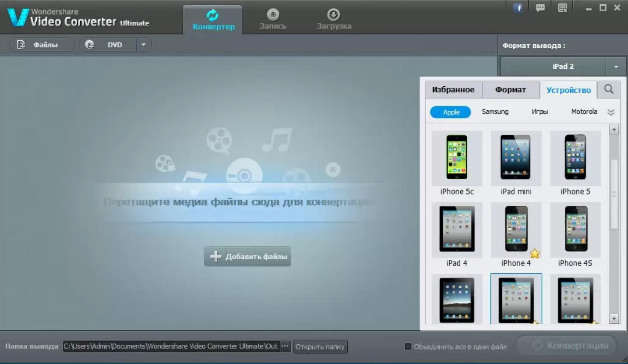Switch to the Загрузка tab
Image resolution: width=628 pixels, height=364 pixels.
click(334, 20)
